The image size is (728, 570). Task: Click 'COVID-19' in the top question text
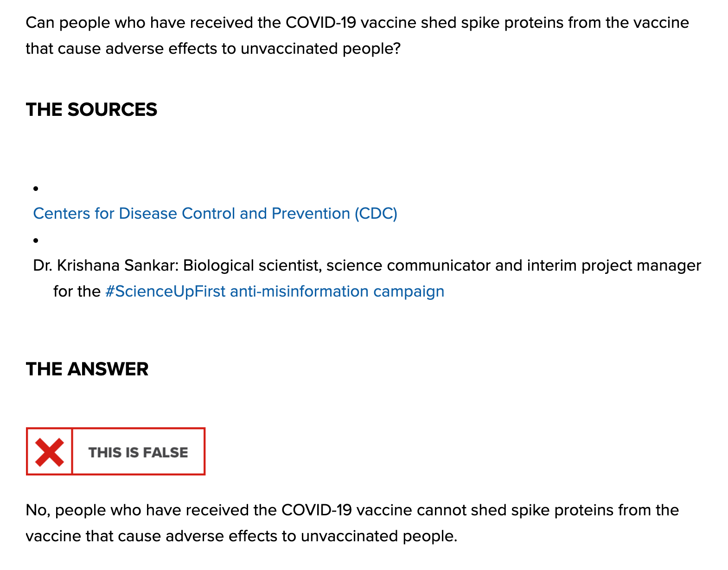coord(321,22)
